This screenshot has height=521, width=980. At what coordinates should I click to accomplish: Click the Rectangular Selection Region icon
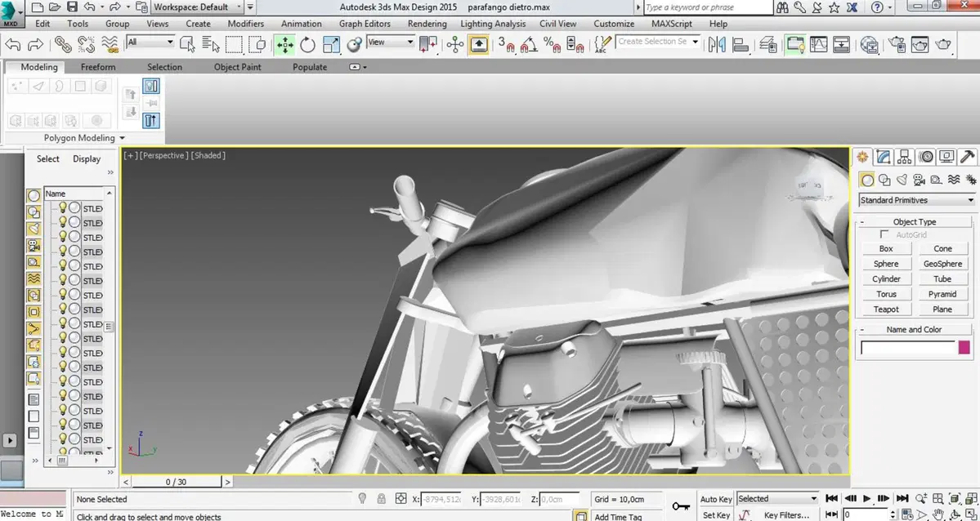(x=235, y=44)
